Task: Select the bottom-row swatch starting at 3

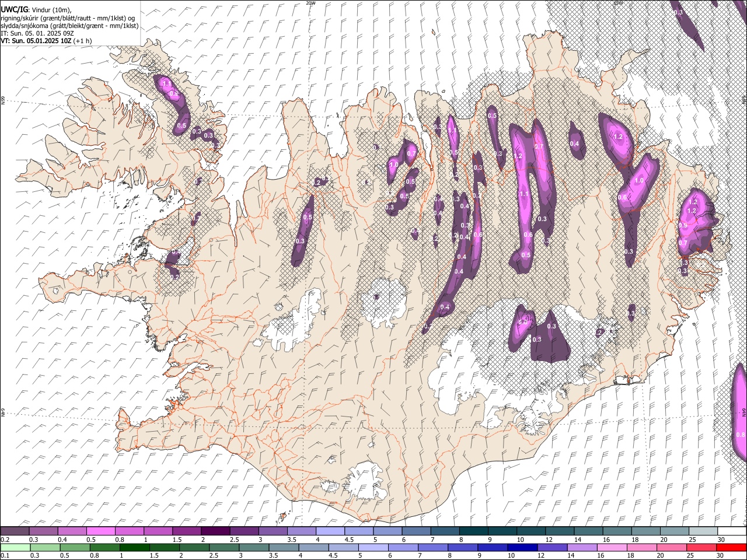Action: point(254,547)
